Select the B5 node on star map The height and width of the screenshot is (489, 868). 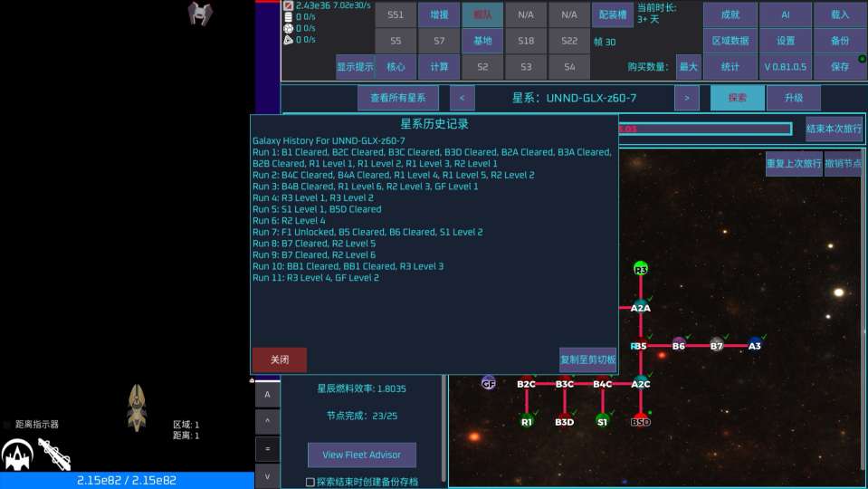click(x=639, y=346)
